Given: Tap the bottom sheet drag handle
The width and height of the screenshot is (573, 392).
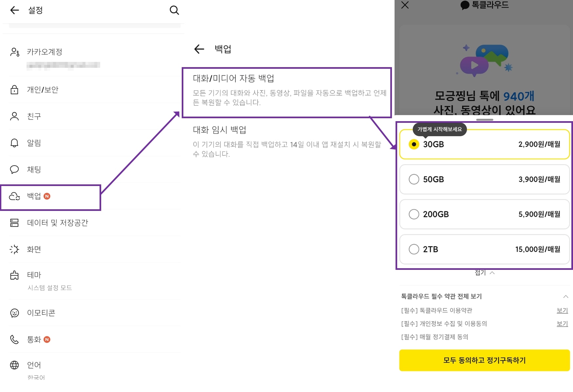Looking at the screenshot, I should click(485, 120).
